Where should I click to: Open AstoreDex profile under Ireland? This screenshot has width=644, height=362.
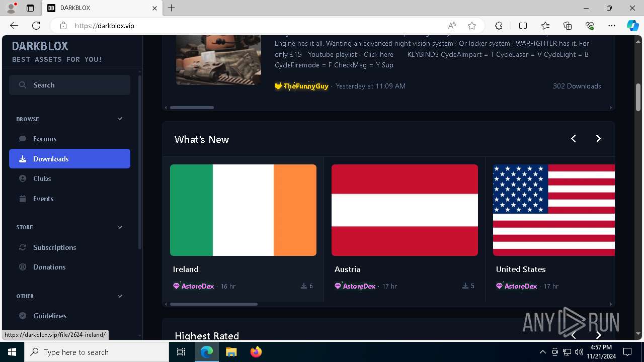point(198,286)
